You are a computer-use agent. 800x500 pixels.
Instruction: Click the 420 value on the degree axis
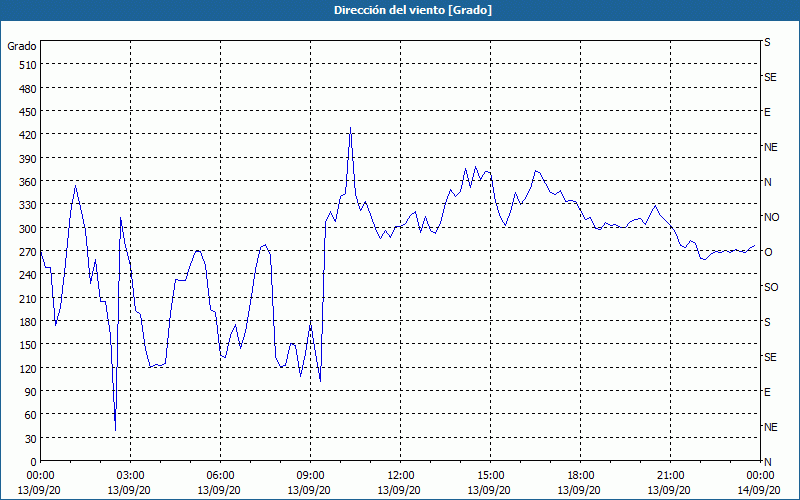pos(28,135)
